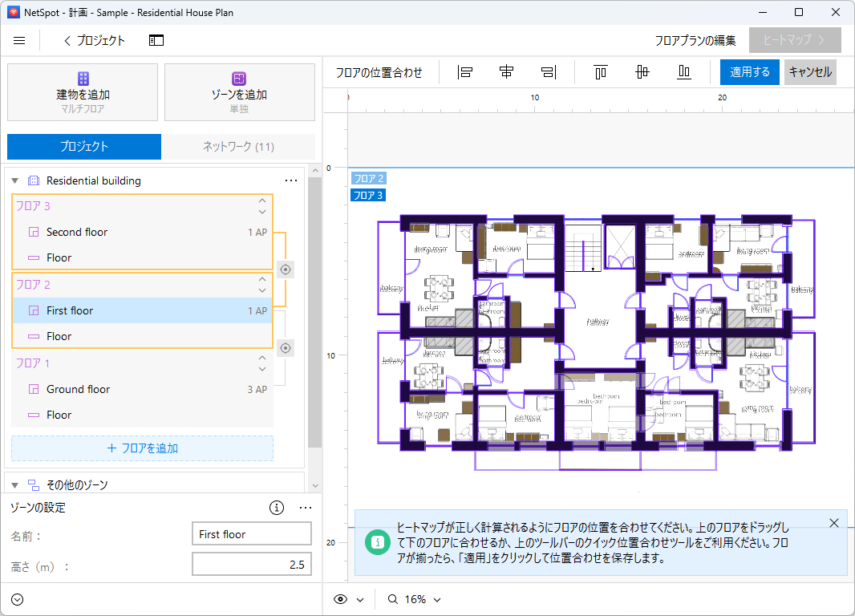
Task: Click the magnifier zoom icon
Action: (x=392, y=600)
